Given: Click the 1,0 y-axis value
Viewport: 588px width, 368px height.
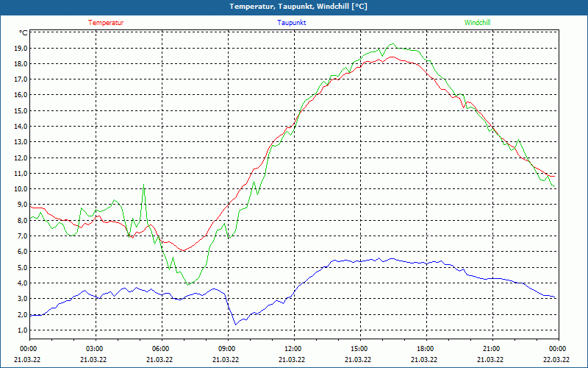Looking at the screenshot, I should [22, 330].
